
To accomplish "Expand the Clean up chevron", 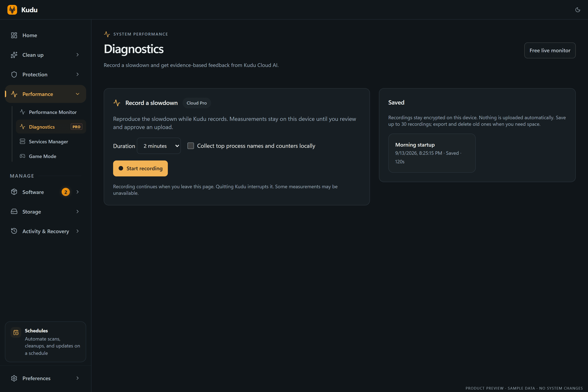I will [x=78, y=55].
